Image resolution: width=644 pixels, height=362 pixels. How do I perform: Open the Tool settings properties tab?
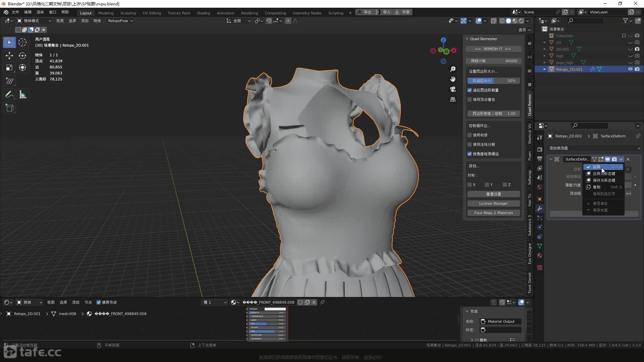(540, 137)
